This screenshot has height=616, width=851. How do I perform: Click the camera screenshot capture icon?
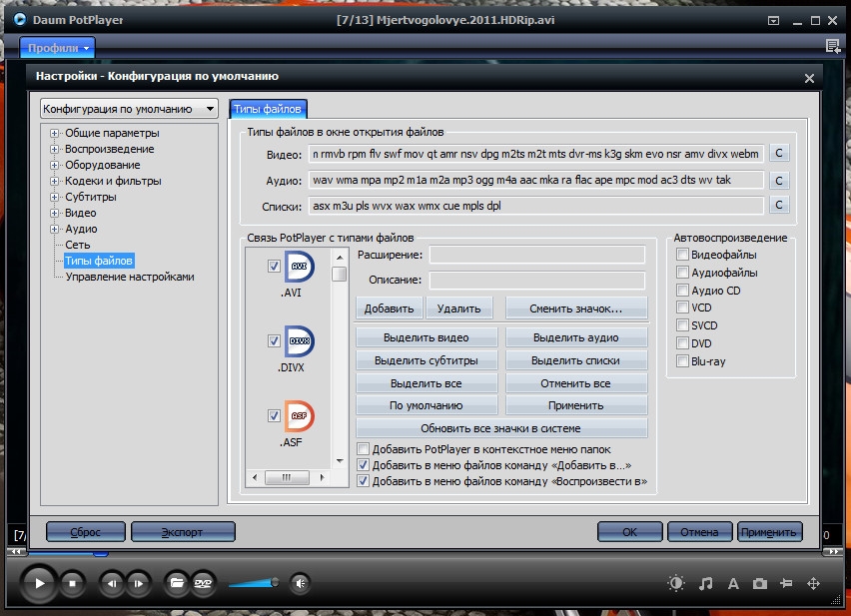pos(759,584)
